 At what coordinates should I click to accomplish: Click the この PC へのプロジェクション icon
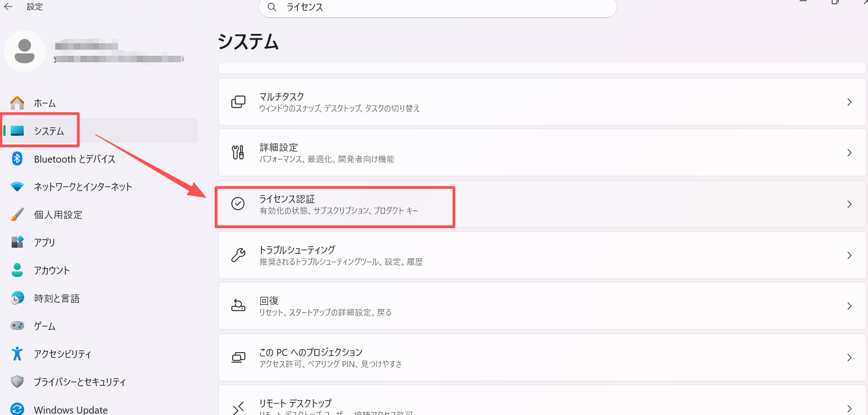(x=238, y=357)
